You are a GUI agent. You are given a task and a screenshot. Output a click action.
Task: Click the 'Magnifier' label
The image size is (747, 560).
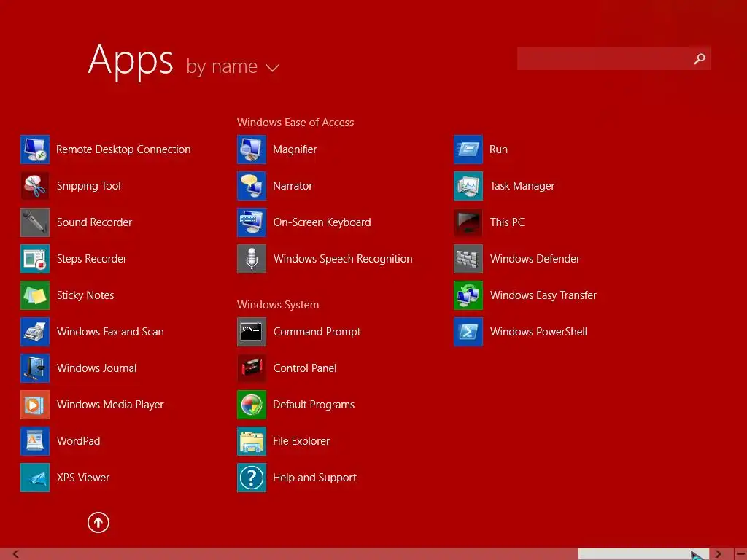295,149
